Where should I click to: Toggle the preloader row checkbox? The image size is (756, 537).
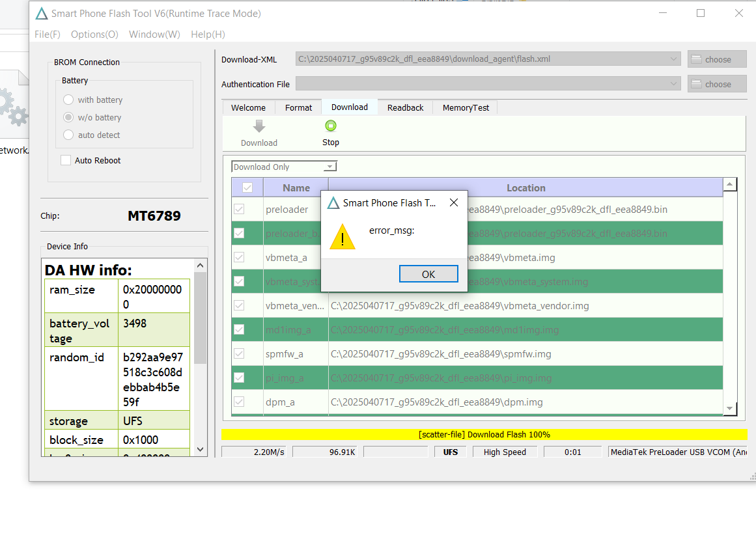tap(239, 209)
